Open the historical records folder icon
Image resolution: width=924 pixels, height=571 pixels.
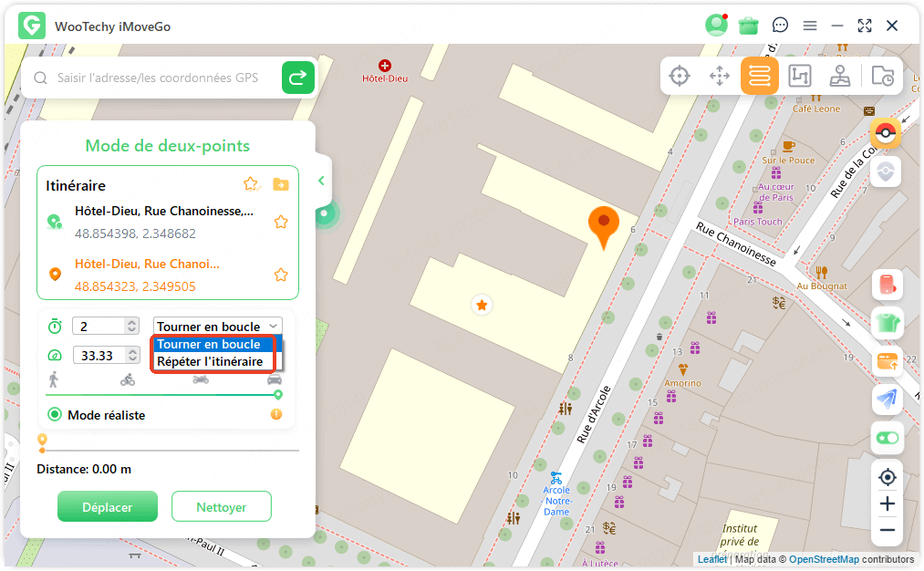point(882,77)
